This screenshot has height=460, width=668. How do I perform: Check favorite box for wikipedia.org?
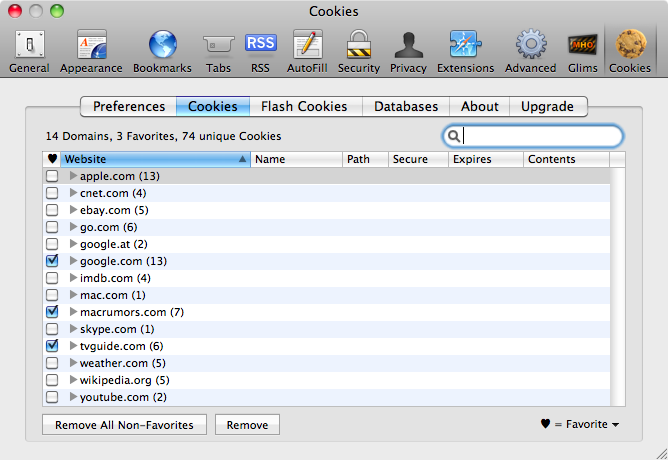pyautogui.click(x=52, y=380)
